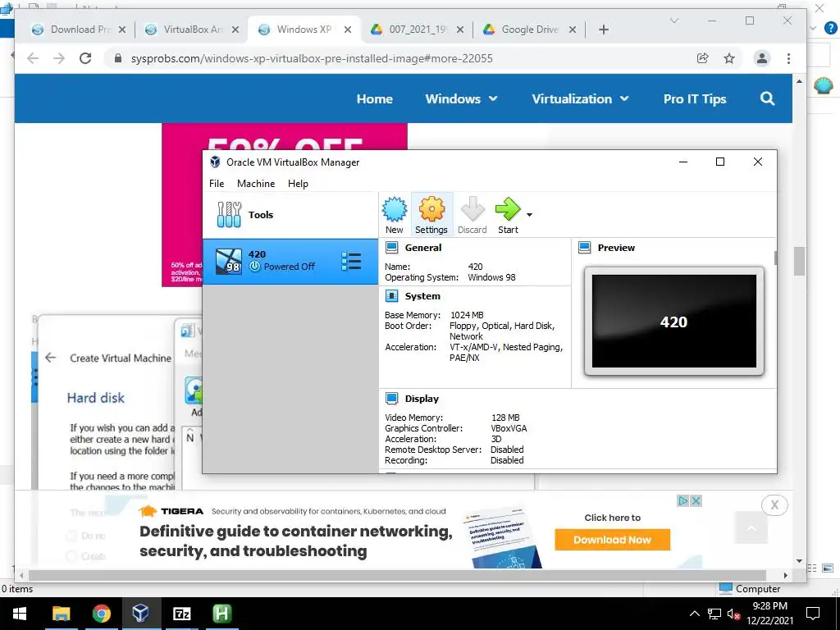The height and width of the screenshot is (630, 840).
Task: Open the tab search chevron in Chrome
Action: coord(674,21)
